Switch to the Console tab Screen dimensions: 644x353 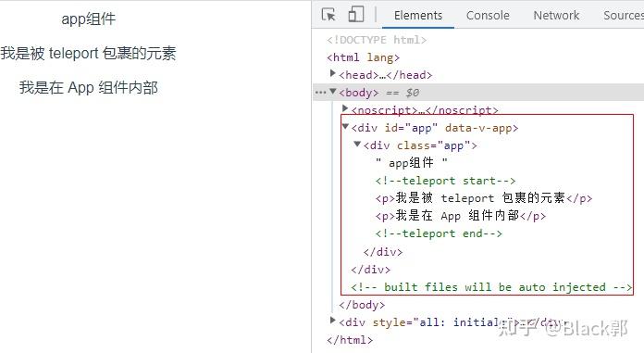(488, 15)
